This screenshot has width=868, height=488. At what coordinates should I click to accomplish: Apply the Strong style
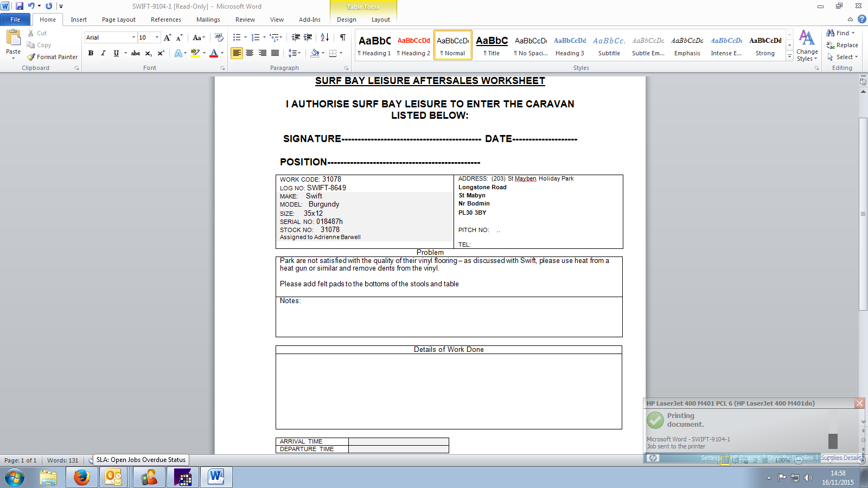(x=765, y=45)
